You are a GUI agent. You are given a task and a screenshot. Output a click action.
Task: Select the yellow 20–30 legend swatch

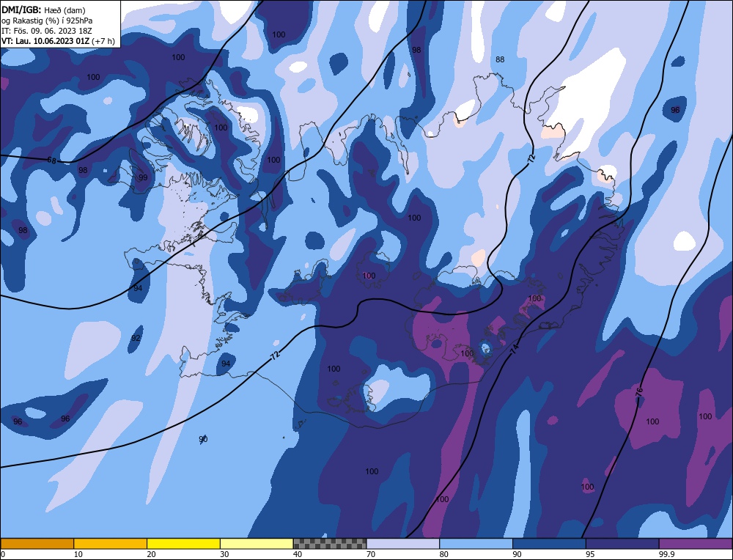click(183, 543)
